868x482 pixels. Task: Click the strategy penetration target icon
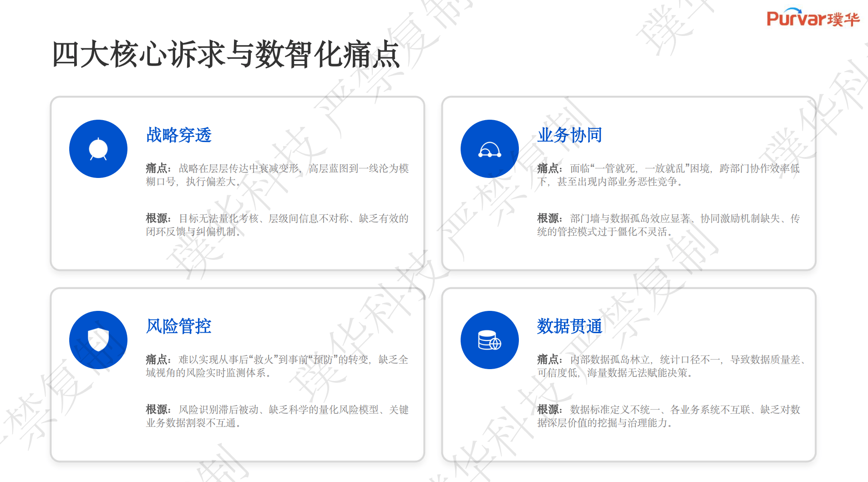[98, 149]
